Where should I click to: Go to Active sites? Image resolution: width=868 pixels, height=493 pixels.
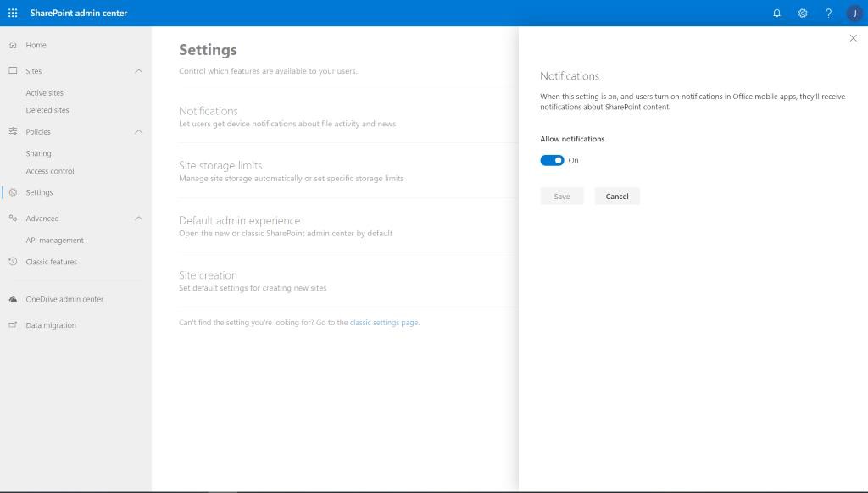coord(44,93)
